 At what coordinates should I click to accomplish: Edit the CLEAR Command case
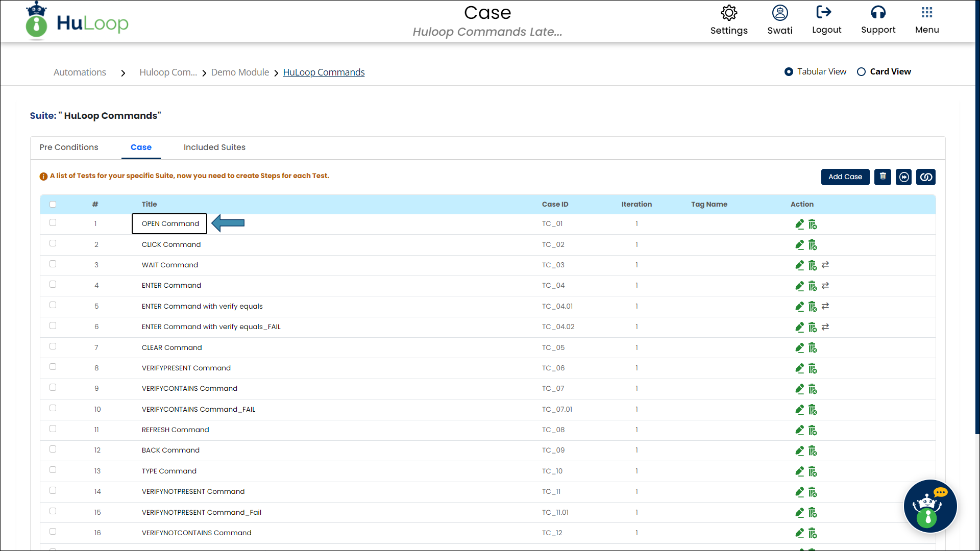point(800,348)
